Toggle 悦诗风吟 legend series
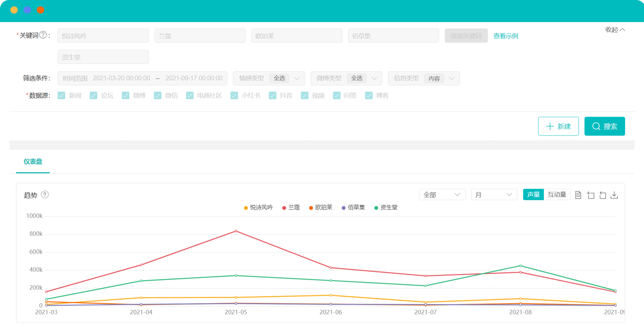Image resolution: width=644 pixels, height=328 pixels. pyautogui.click(x=258, y=208)
